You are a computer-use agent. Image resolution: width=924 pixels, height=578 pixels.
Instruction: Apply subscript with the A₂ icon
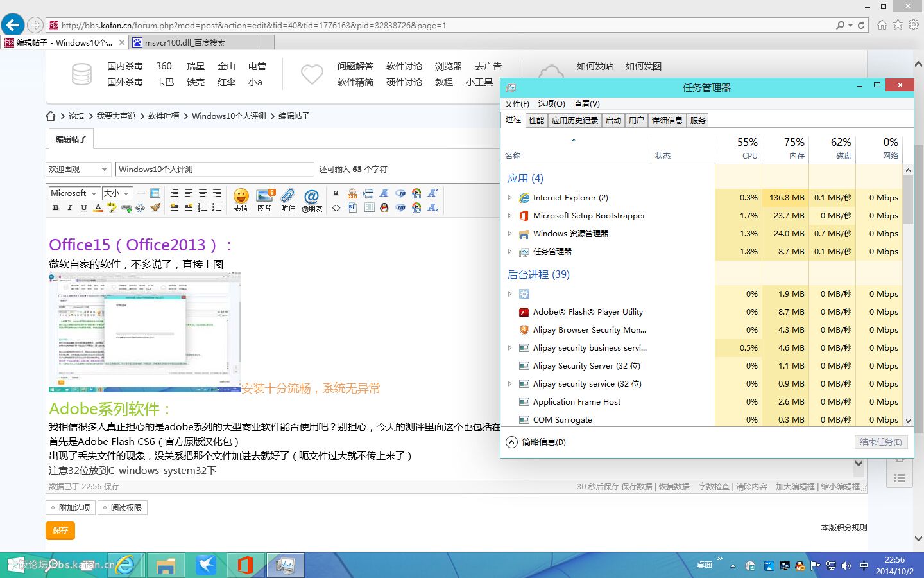pyautogui.click(x=432, y=207)
